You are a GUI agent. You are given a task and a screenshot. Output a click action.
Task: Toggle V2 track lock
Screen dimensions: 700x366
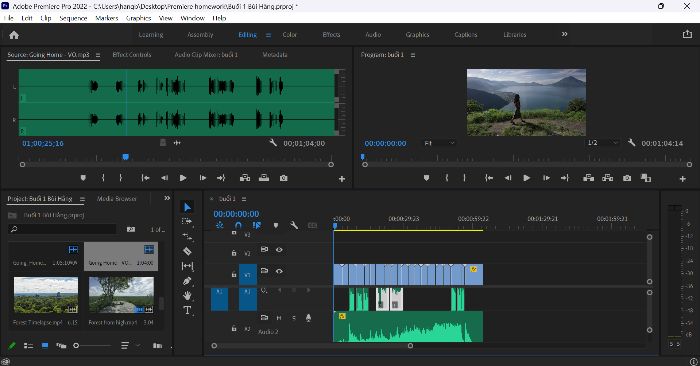[x=233, y=253]
